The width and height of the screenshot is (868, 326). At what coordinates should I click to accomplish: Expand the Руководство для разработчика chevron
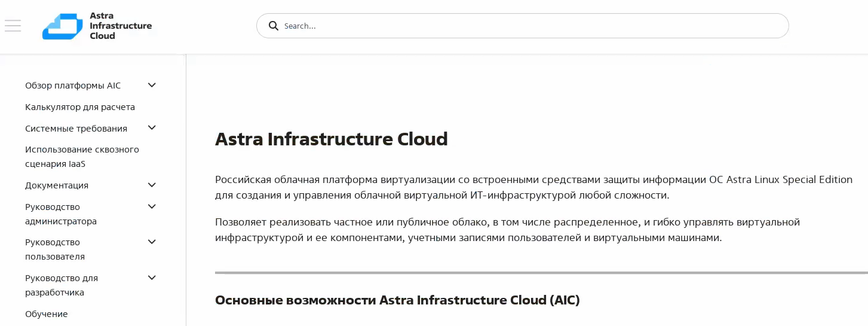click(152, 278)
